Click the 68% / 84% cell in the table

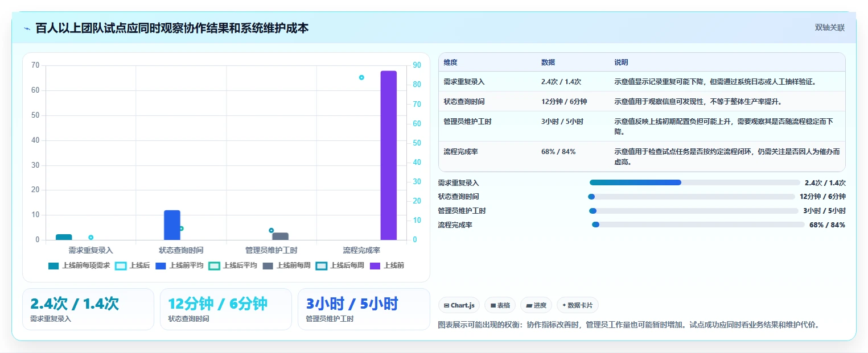(558, 152)
